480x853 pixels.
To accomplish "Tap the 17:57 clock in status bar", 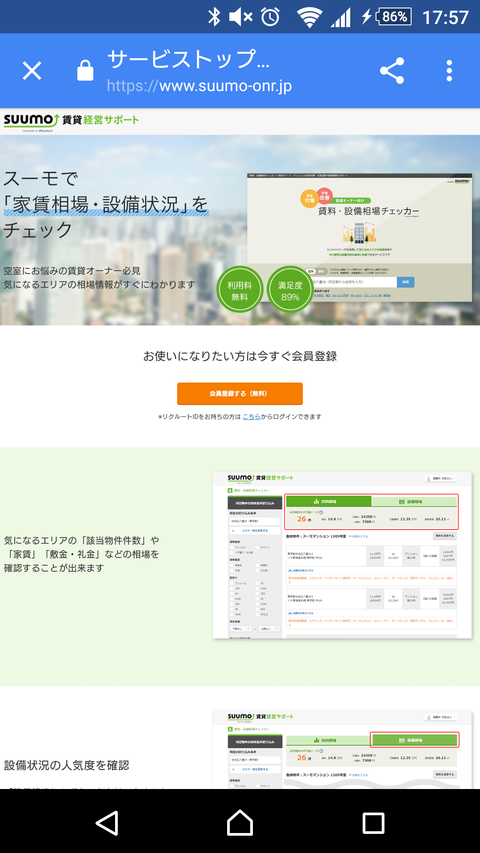I will [x=445, y=17].
